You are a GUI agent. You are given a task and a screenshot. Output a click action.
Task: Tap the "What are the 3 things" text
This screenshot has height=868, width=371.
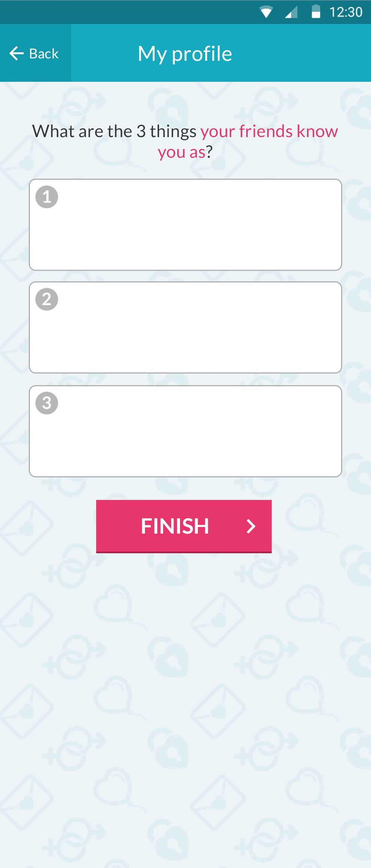[114, 131]
